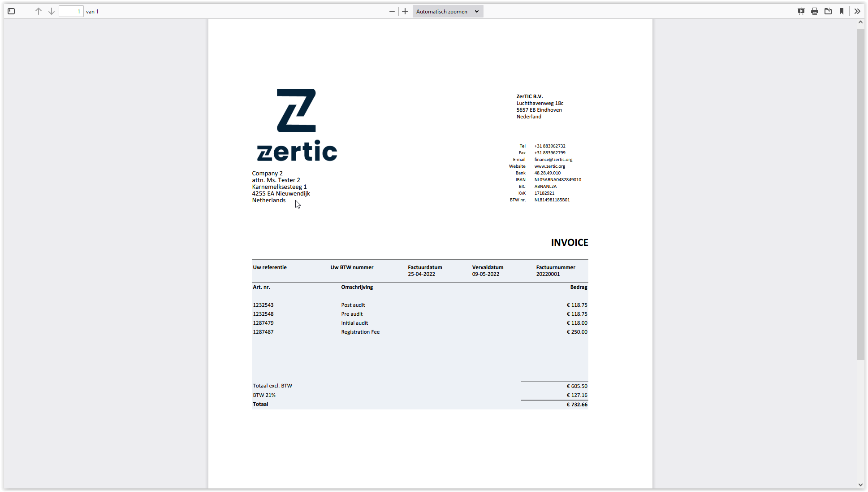Click the Zertic logo image
Screen dimensions: 868x492
297,125
